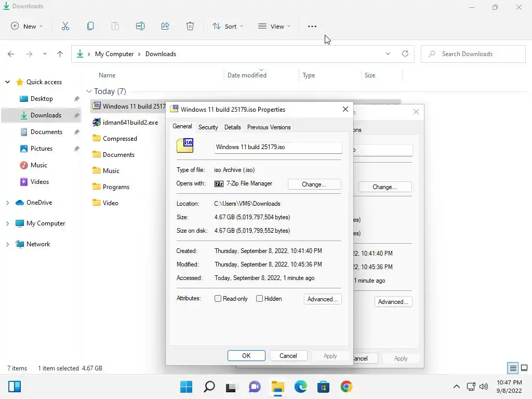Select Pictures in navigation pane

[x=42, y=148]
